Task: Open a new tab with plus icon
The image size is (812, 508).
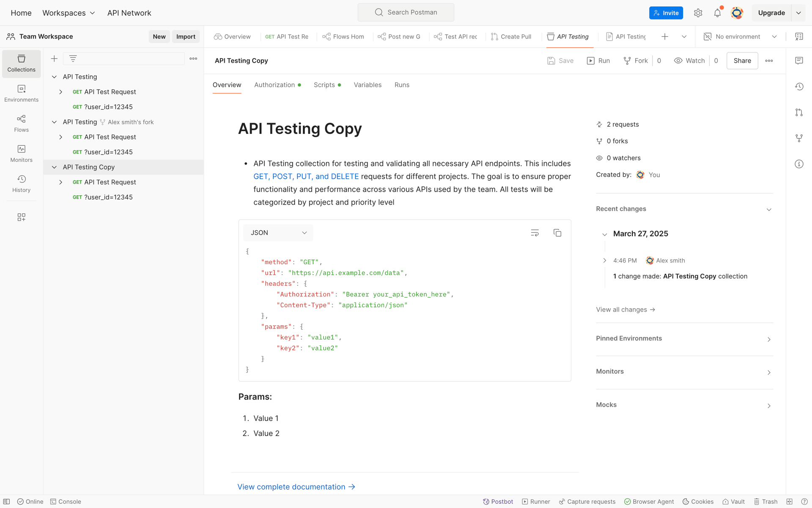Action: tap(665, 37)
